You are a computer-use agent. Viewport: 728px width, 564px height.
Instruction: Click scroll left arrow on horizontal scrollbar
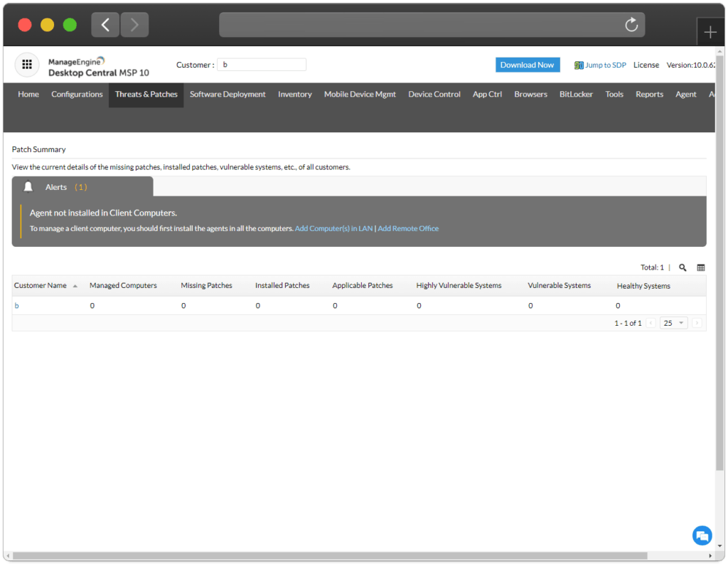pyautogui.click(x=8, y=555)
